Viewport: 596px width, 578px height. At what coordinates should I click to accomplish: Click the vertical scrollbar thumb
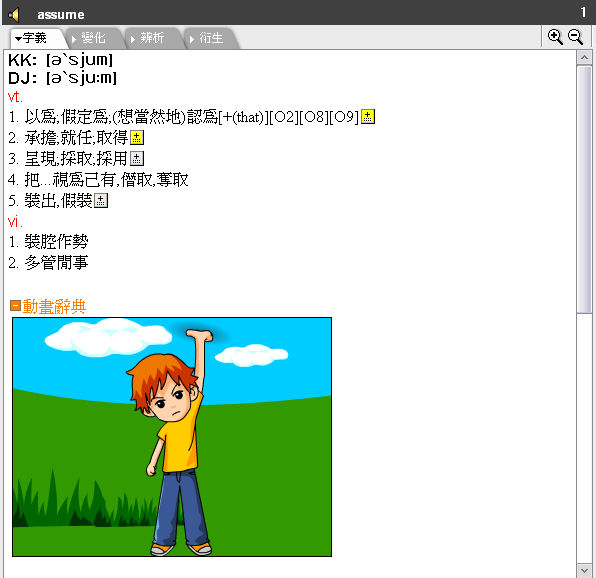click(x=584, y=189)
